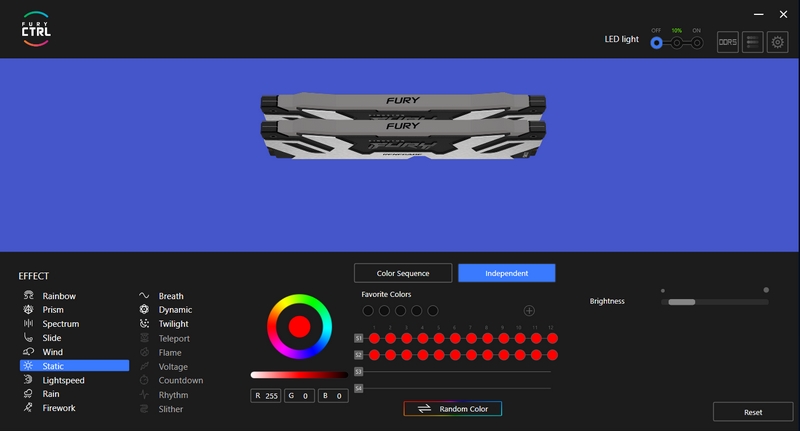Choose the Spectrum effect icon

coord(29,323)
